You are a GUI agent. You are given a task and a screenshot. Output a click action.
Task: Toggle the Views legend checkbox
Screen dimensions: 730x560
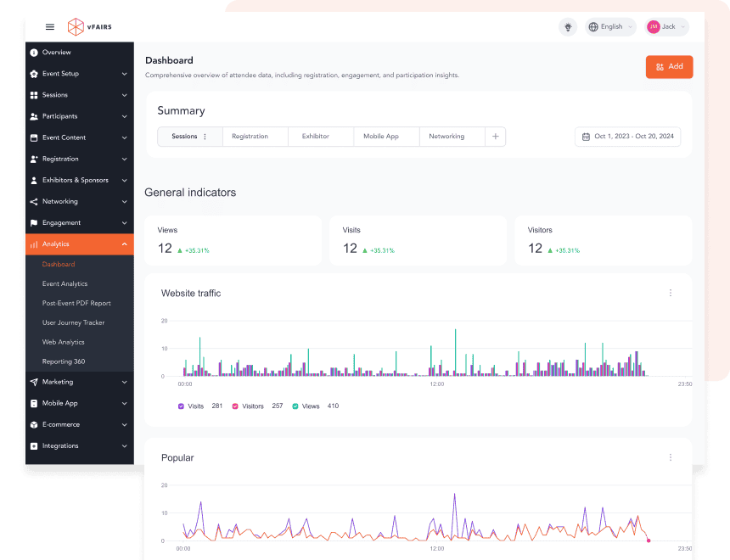294,406
